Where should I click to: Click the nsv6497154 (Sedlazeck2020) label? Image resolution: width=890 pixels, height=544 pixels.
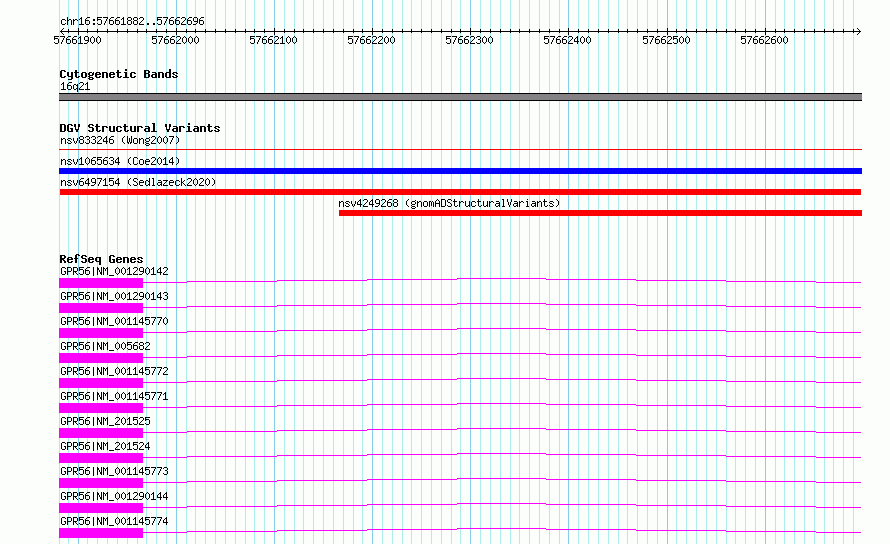[138, 182]
